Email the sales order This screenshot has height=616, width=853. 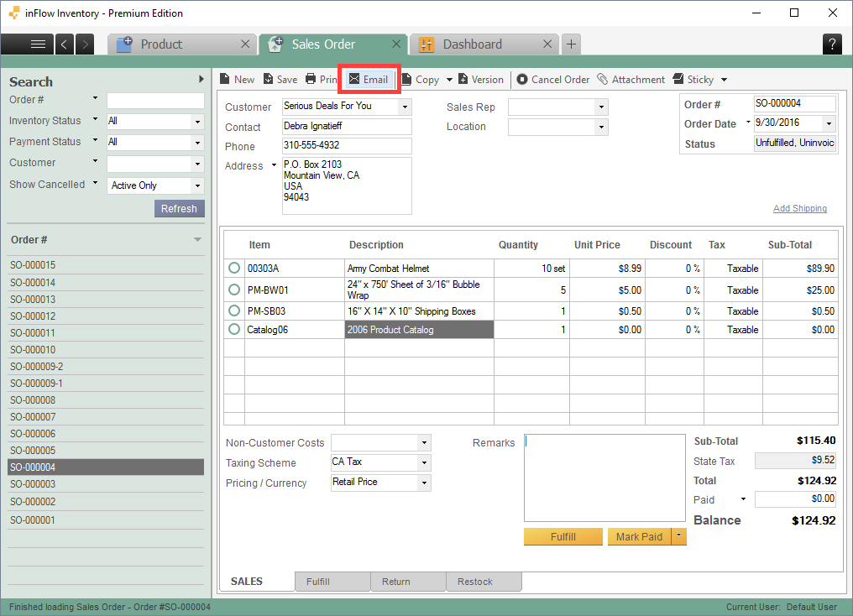(x=369, y=80)
